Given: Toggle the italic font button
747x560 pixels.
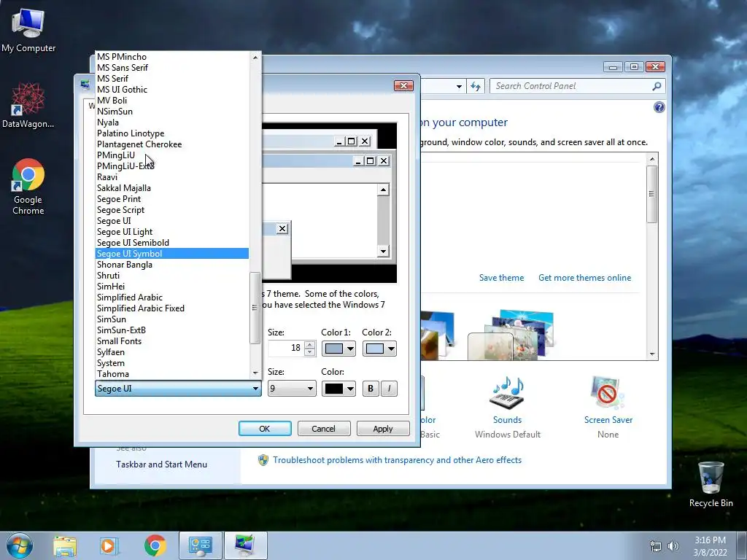Looking at the screenshot, I should click(389, 389).
